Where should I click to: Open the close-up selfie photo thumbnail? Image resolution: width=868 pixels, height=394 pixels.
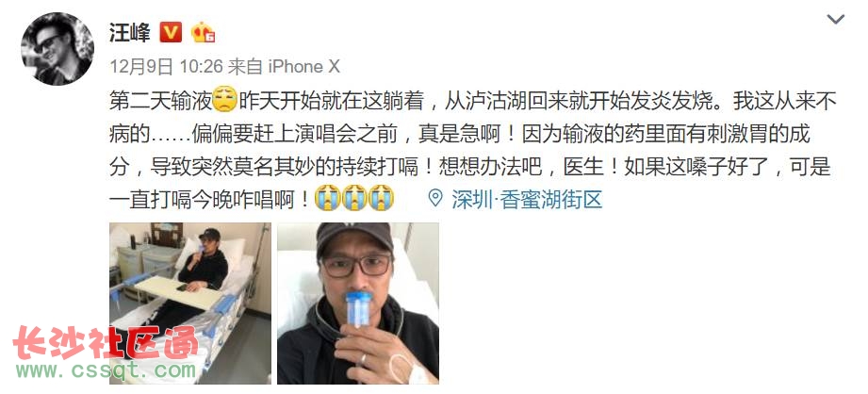[358, 304]
